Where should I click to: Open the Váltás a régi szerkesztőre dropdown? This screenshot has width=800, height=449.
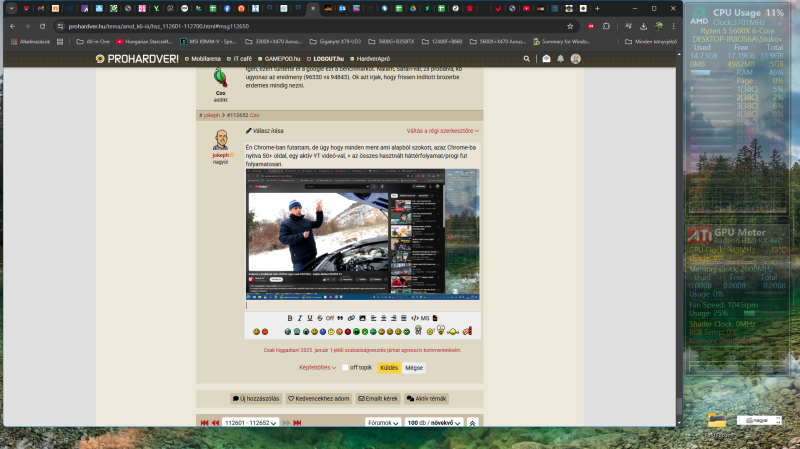442,131
